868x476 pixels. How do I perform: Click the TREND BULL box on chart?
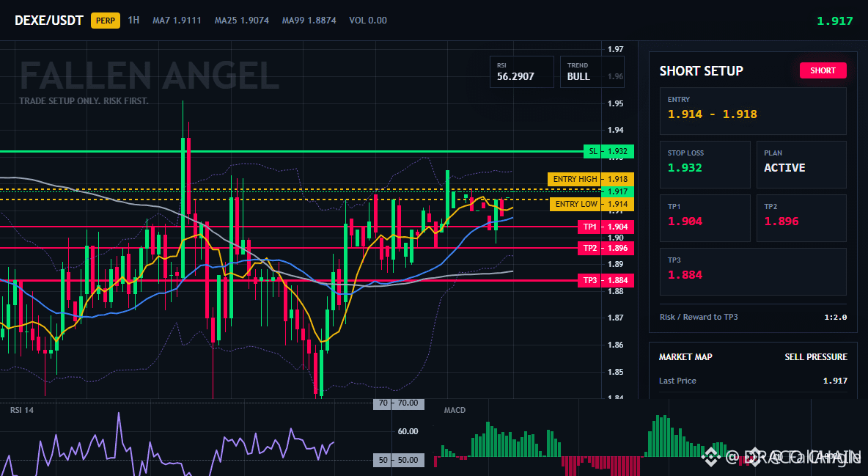point(592,72)
